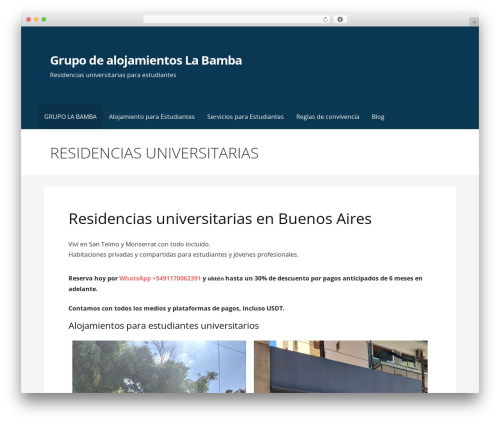Focus the browser address bar
Screen dimensions: 500x423
pyautogui.click(x=237, y=19)
